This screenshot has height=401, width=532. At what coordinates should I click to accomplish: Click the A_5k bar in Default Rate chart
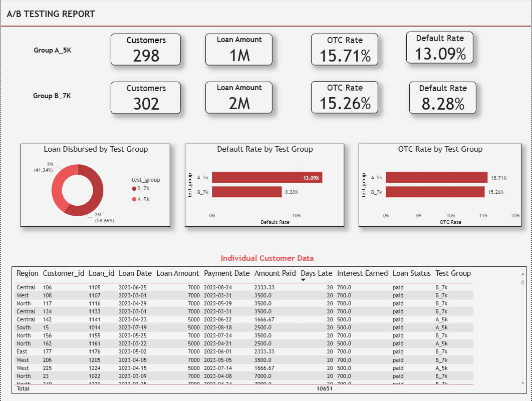tap(267, 178)
